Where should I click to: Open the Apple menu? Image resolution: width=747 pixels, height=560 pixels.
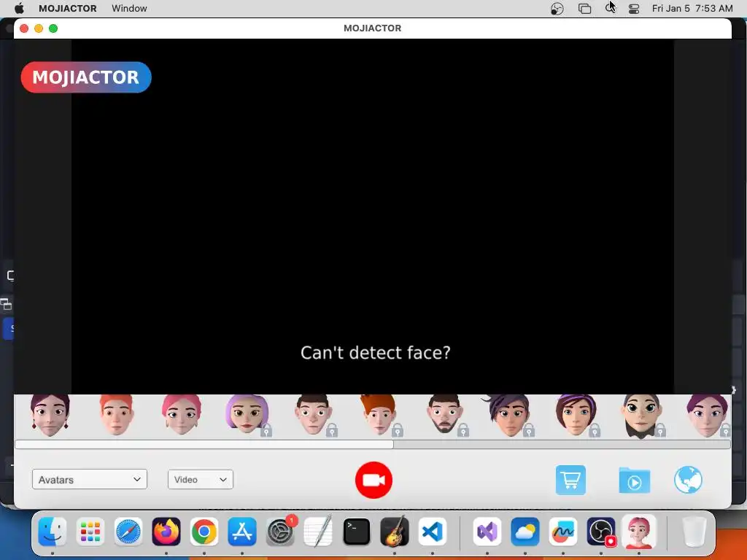point(19,8)
